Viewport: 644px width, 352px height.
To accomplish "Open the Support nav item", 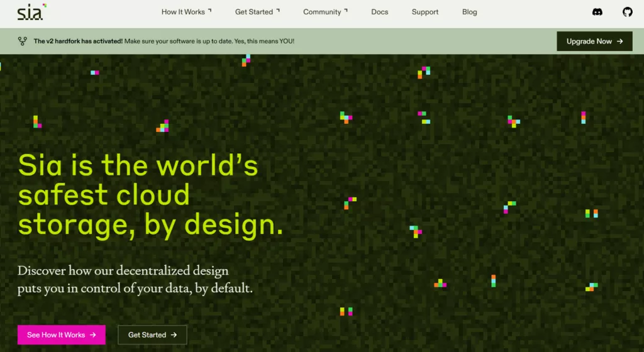I will [x=425, y=12].
